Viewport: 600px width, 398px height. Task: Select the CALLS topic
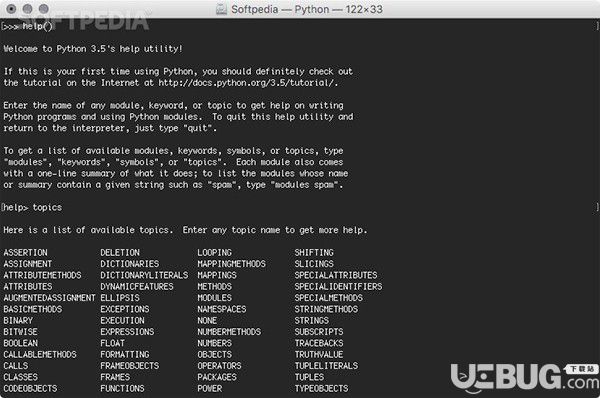16,366
